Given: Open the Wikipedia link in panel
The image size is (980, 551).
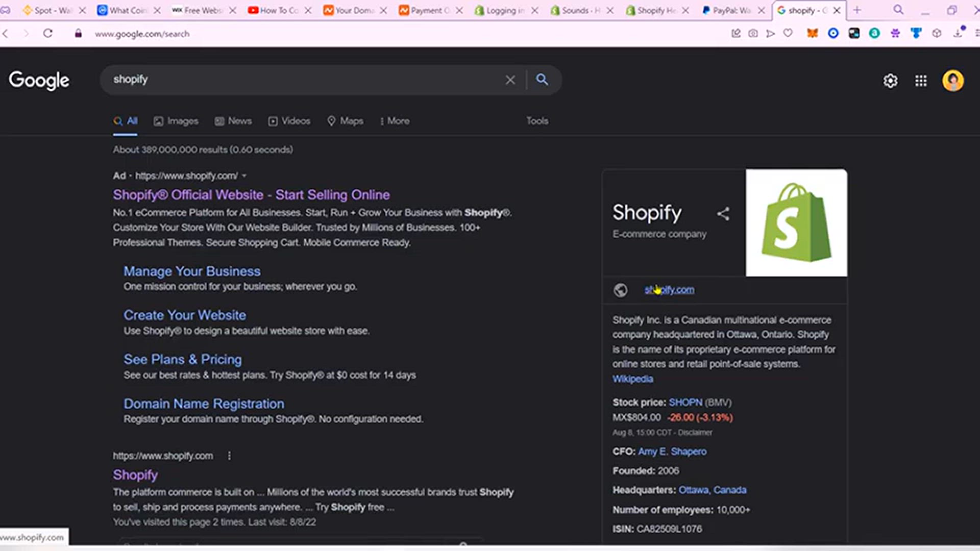Looking at the screenshot, I should (x=632, y=379).
